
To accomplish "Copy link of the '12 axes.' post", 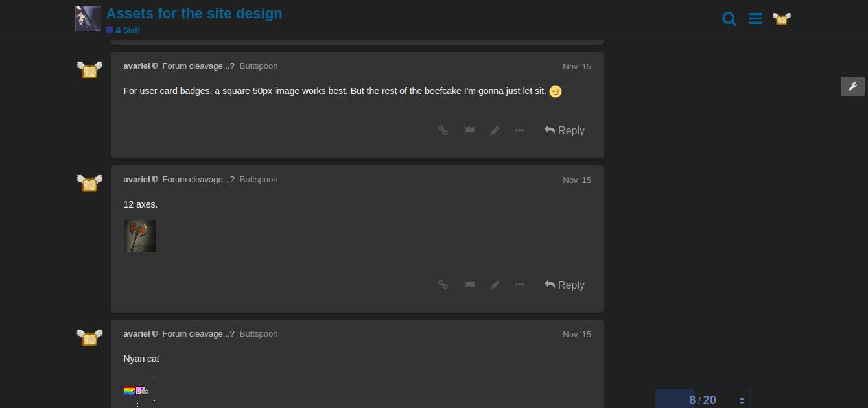I will pos(443,285).
